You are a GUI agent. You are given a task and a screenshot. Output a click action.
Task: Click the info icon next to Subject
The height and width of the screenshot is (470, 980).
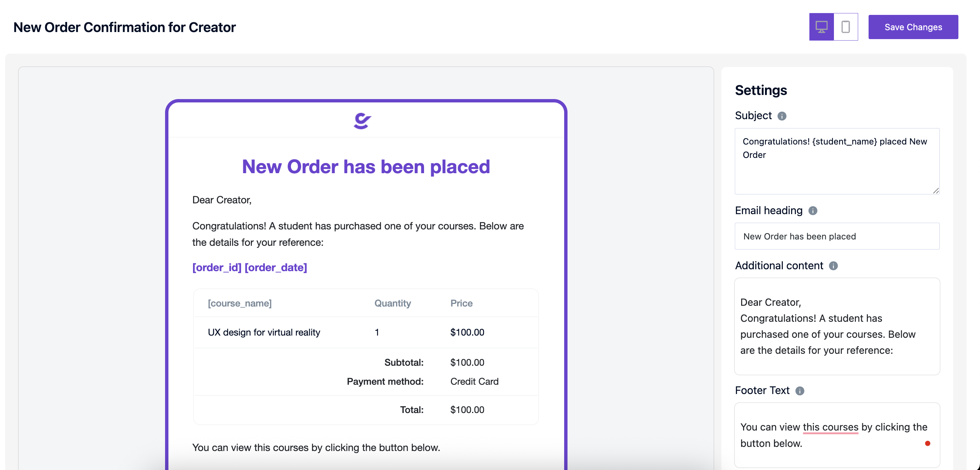tap(782, 116)
